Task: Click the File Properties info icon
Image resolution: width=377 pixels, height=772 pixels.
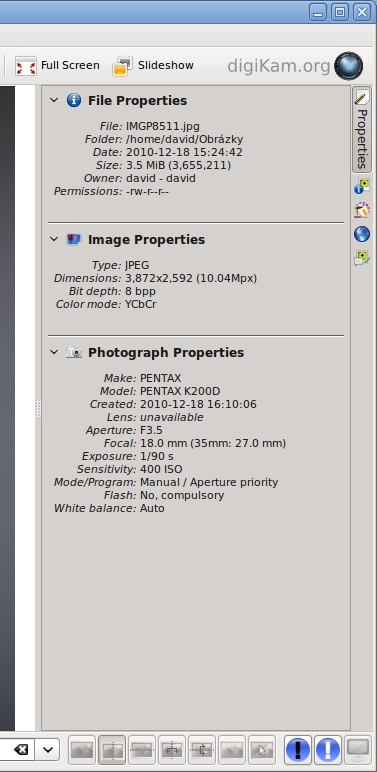Action: coord(74,100)
